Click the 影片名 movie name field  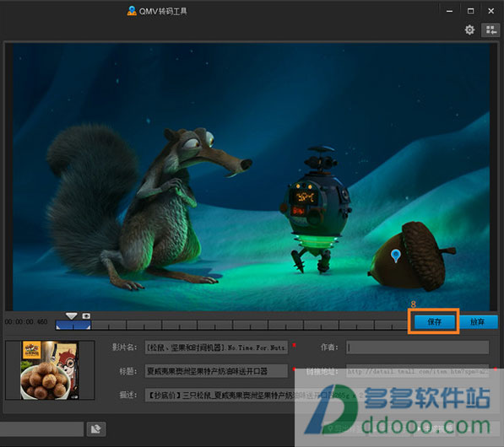tap(216, 347)
